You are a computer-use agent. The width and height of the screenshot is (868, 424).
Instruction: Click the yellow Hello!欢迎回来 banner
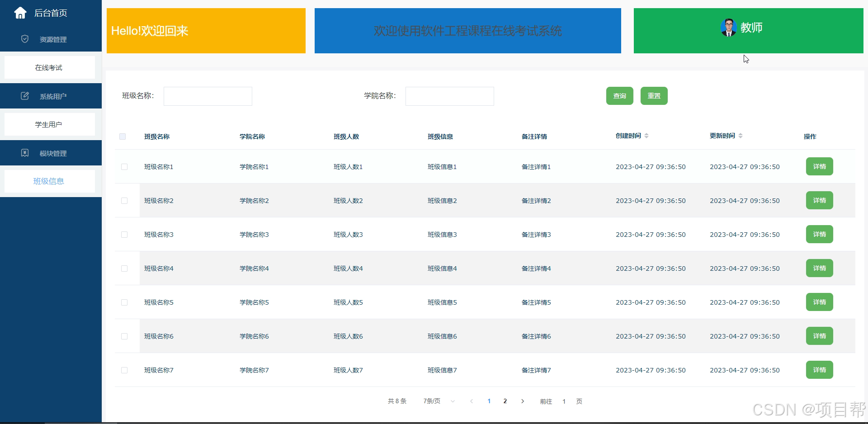206,31
